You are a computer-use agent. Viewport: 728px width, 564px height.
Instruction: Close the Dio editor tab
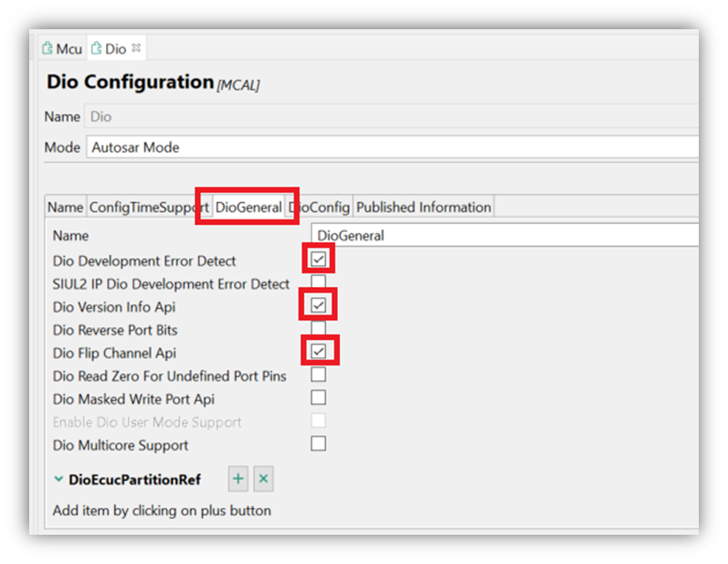137,48
